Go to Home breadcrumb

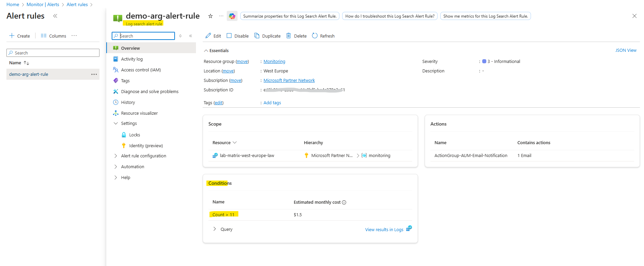pos(13,4)
